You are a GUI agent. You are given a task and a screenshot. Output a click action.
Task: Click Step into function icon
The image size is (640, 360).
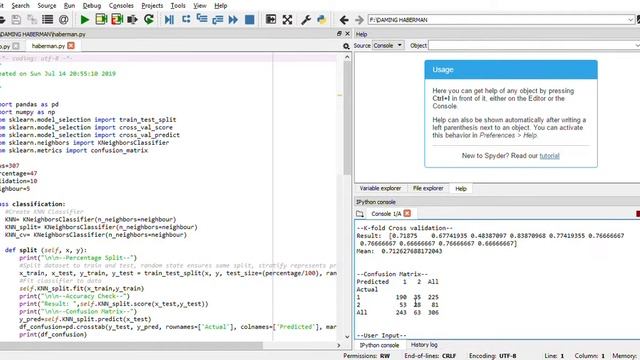(202, 19)
